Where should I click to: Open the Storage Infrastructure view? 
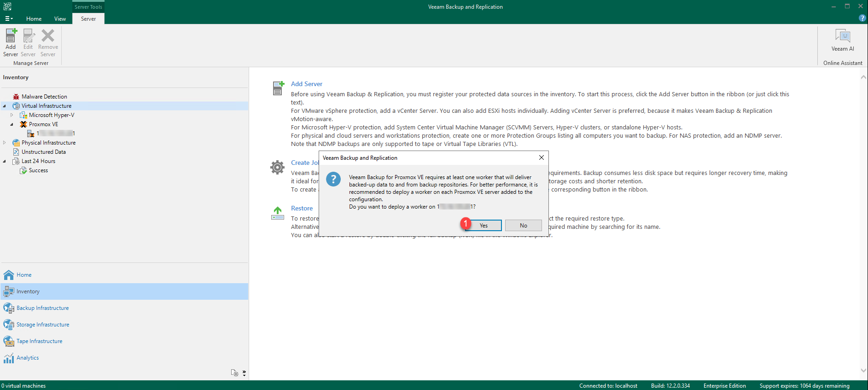click(124, 325)
